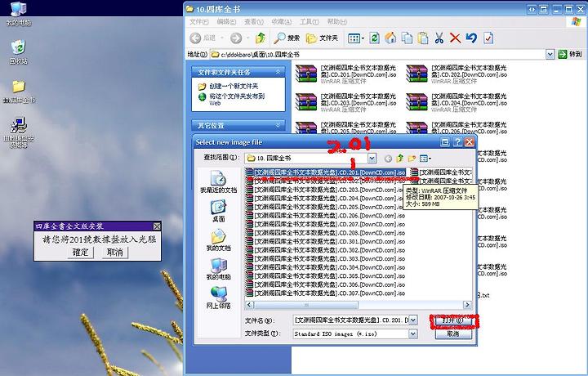The image size is (588, 376).
Task: Open Explorer Back button history arrow
Action: tap(222, 38)
